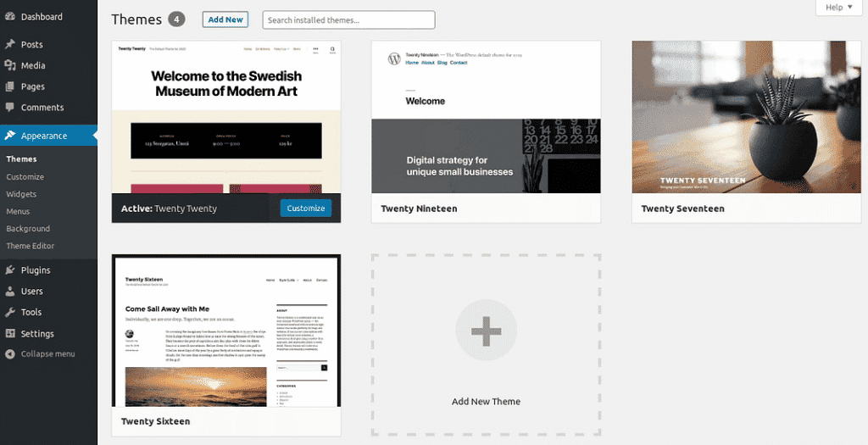Click the Comments speech bubble icon
Screen dimensions: 868x445
click(10, 108)
